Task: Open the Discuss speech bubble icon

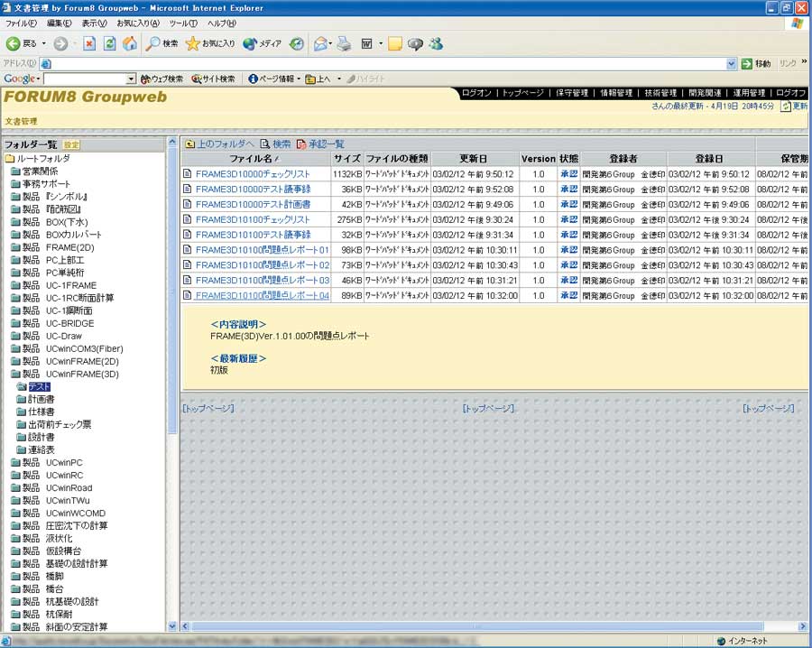Action: click(415, 44)
